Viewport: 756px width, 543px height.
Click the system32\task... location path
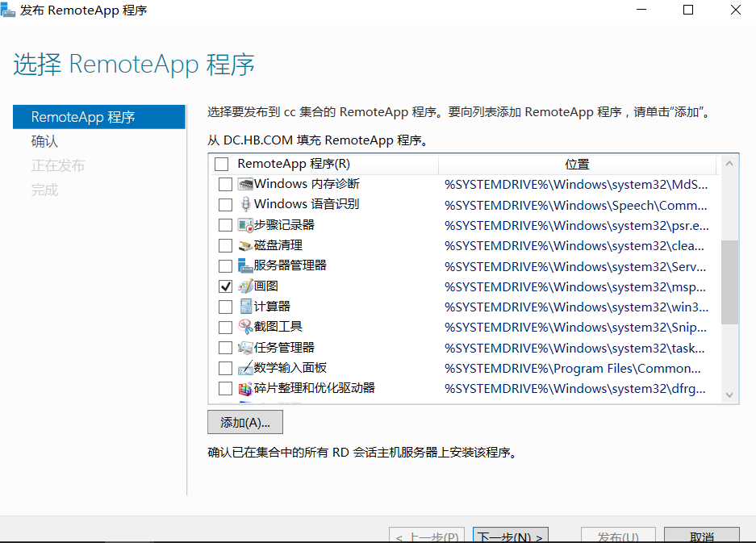click(x=574, y=349)
